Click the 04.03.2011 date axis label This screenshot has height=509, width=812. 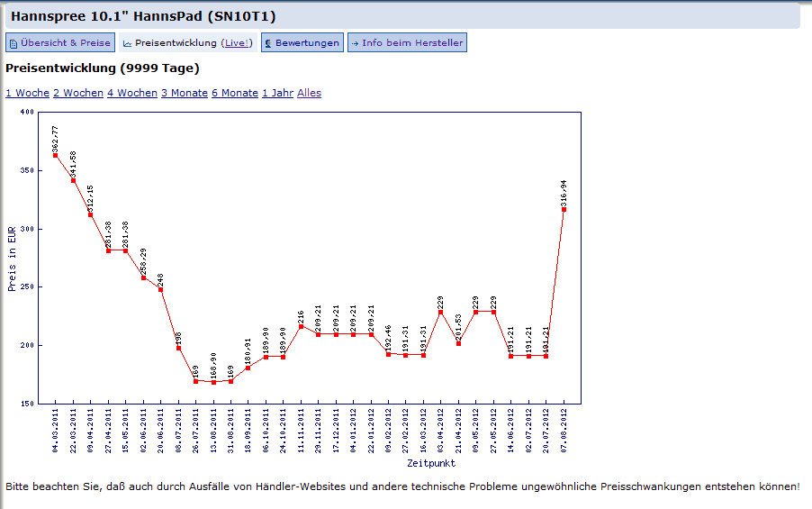[56, 431]
